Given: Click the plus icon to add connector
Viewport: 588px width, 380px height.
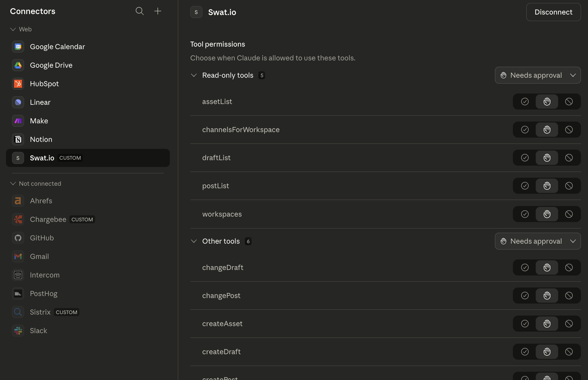Looking at the screenshot, I should (x=158, y=11).
